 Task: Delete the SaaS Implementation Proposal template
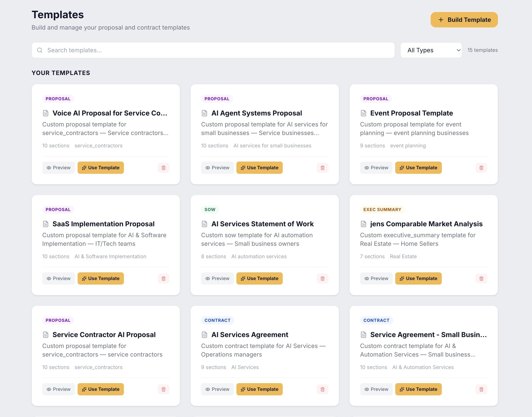163,279
